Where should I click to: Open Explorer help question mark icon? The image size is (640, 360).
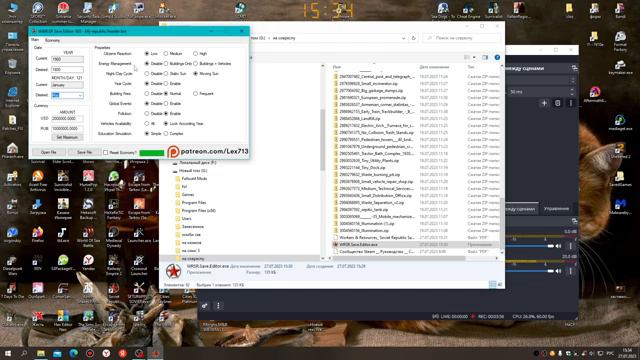(497, 58)
